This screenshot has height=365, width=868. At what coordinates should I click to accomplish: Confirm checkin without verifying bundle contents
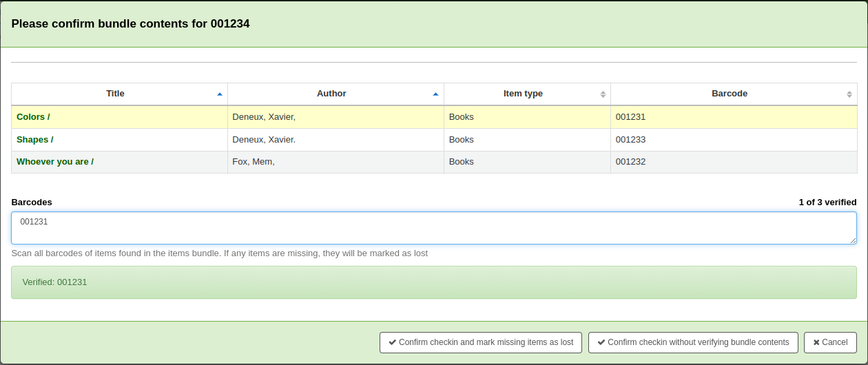point(693,342)
